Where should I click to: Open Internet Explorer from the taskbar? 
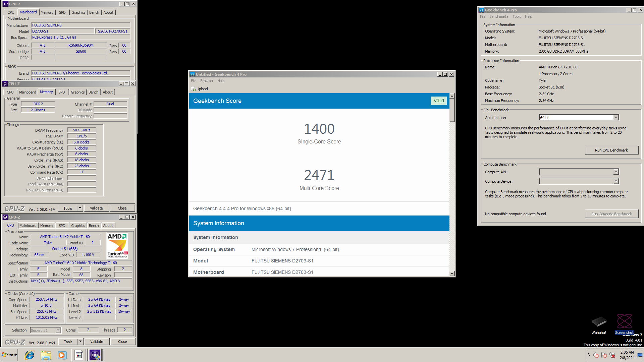pyautogui.click(x=30, y=355)
